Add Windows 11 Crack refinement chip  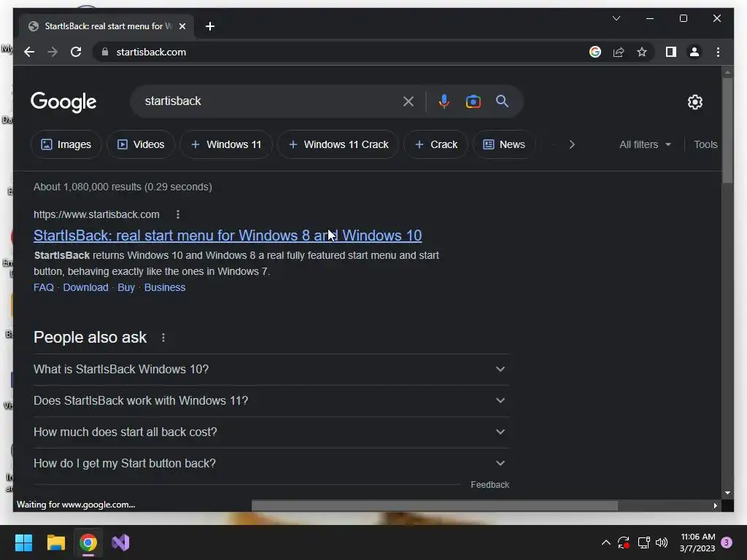[338, 144]
